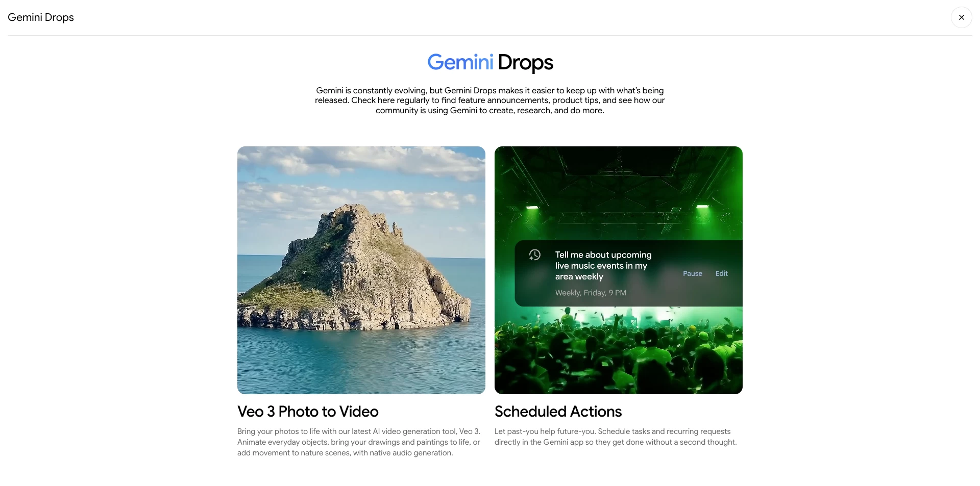The width and height of the screenshot is (980, 486).
Task: Click the Veo 3 Photo to Video heading
Action: point(308,412)
